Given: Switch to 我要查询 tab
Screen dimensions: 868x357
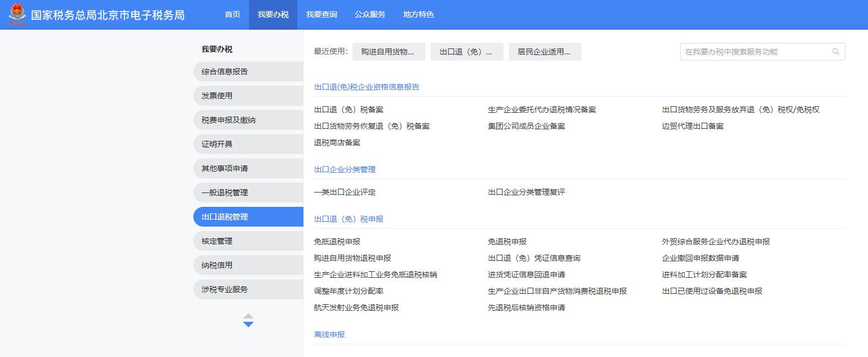Looking at the screenshot, I should click(322, 14).
